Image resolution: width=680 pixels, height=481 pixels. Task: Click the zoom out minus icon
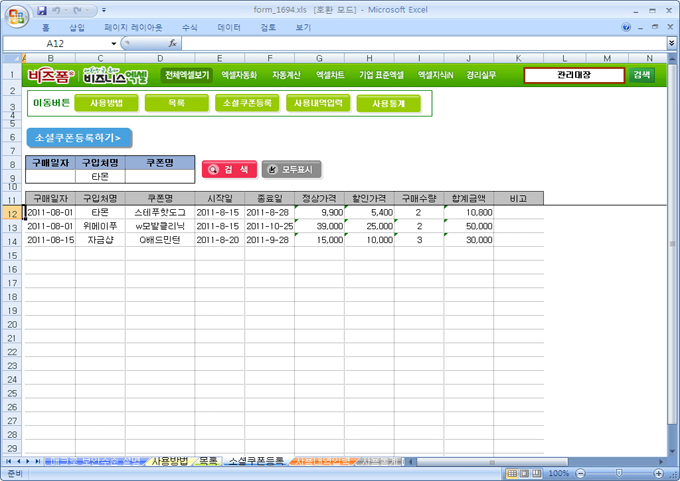[x=579, y=473]
